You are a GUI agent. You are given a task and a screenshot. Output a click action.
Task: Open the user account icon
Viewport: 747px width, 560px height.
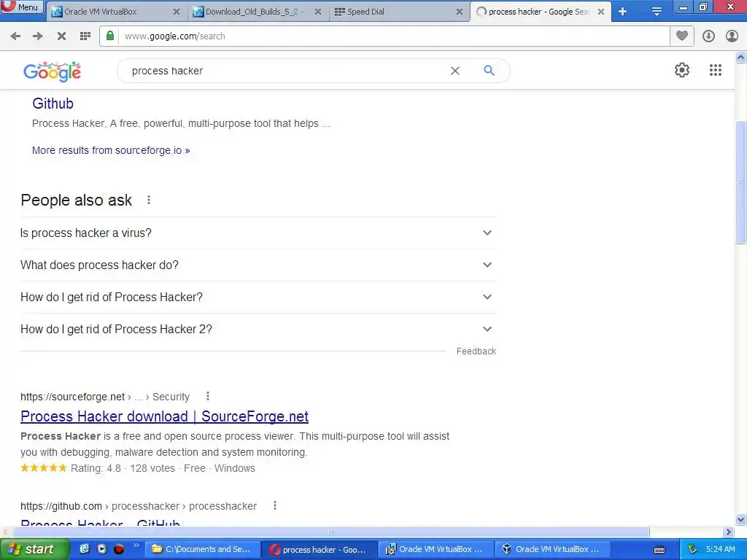point(732,36)
